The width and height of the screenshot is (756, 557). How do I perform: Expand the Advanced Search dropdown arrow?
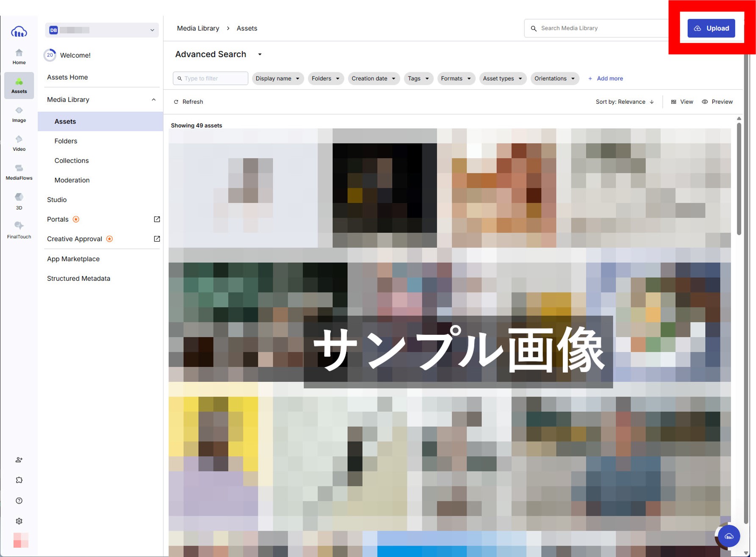point(260,54)
